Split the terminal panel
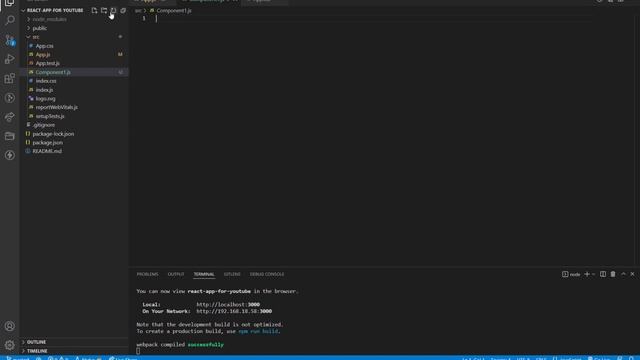 603,274
